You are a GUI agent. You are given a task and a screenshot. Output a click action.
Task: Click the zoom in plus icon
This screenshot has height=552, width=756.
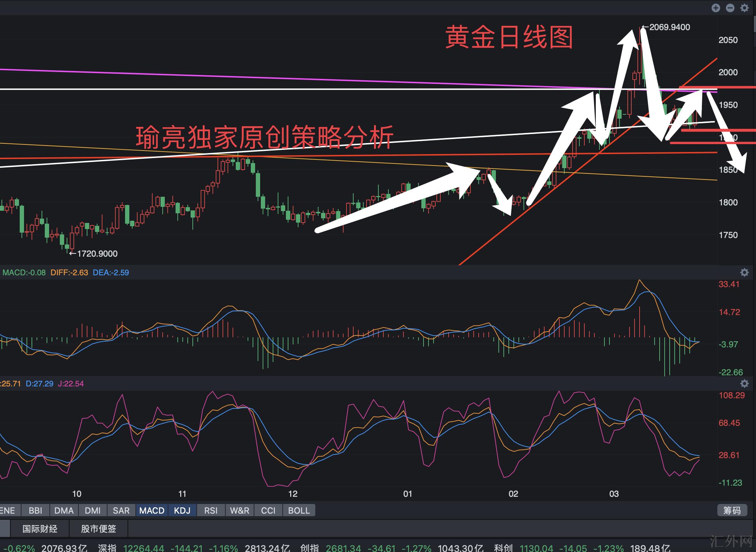(716, 8)
